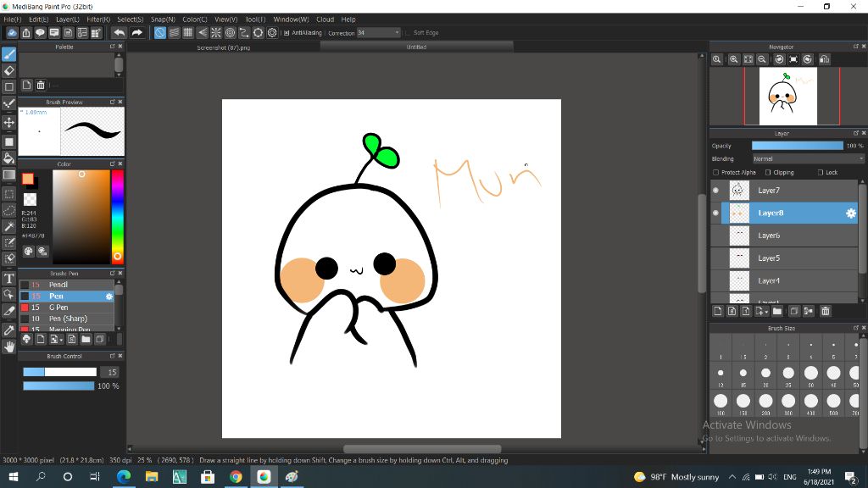Viewport: 868px width, 488px height.
Task: Toggle the Soft Edge checkbox
Action: [x=408, y=33]
